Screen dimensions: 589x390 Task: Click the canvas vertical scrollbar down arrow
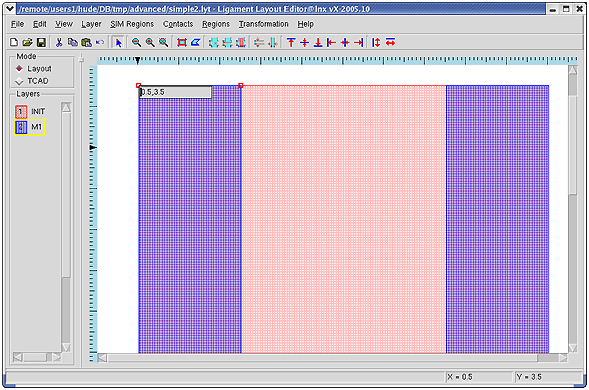(573, 348)
